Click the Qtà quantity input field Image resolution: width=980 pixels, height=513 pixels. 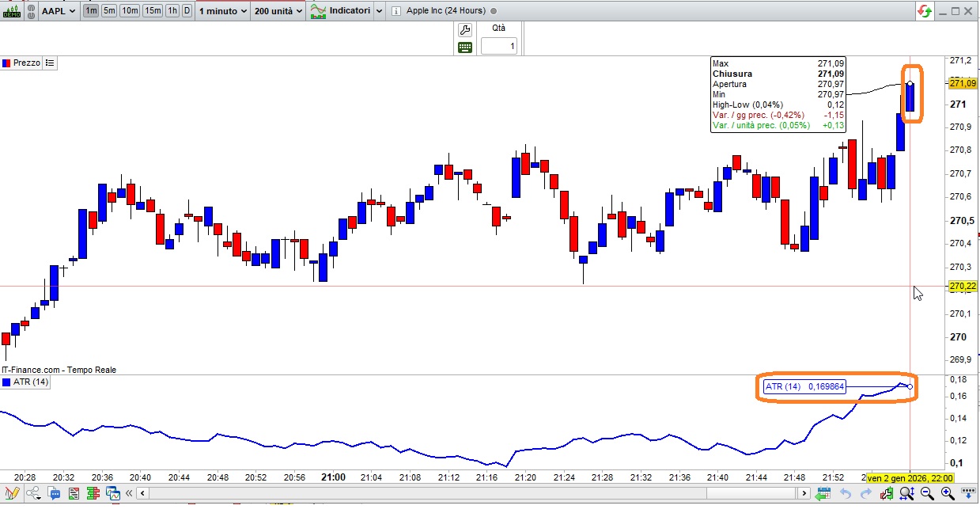click(498, 47)
